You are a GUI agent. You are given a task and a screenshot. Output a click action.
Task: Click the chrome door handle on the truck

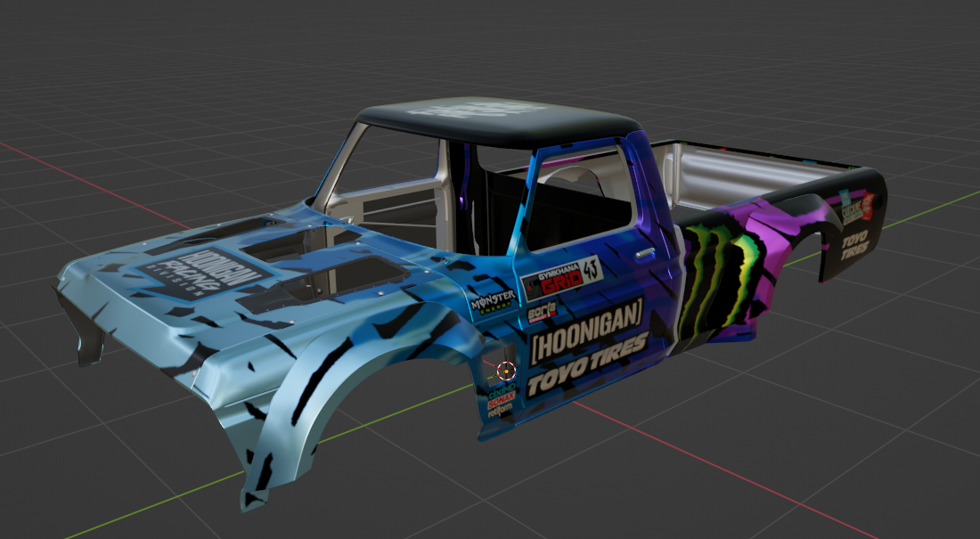click(644, 253)
